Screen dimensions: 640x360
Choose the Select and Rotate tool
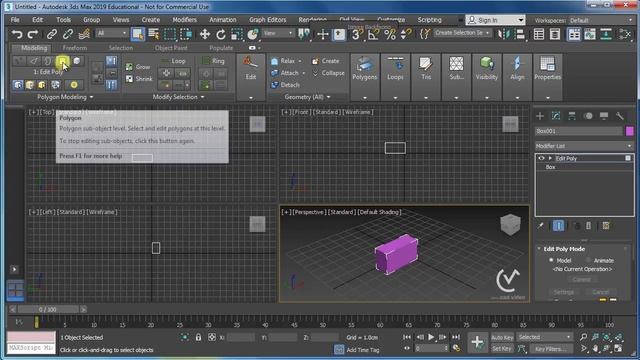pyautogui.click(x=221, y=34)
